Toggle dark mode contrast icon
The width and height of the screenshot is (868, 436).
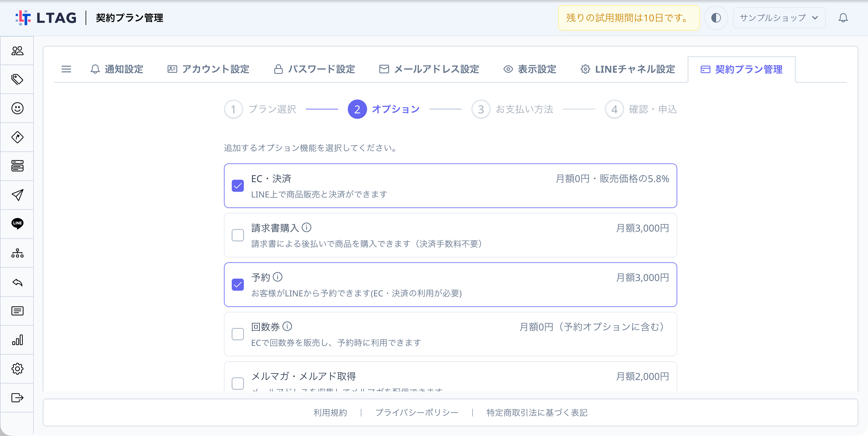tap(716, 18)
